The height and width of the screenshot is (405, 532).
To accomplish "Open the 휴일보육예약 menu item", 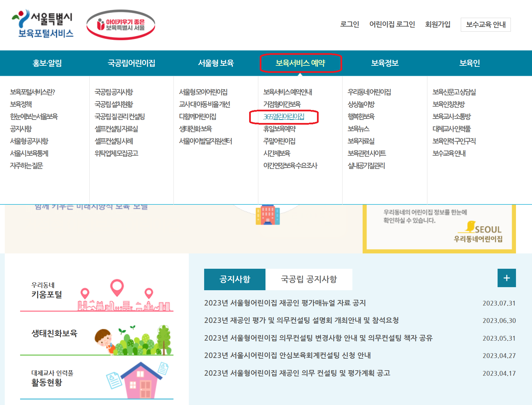I will (280, 129).
